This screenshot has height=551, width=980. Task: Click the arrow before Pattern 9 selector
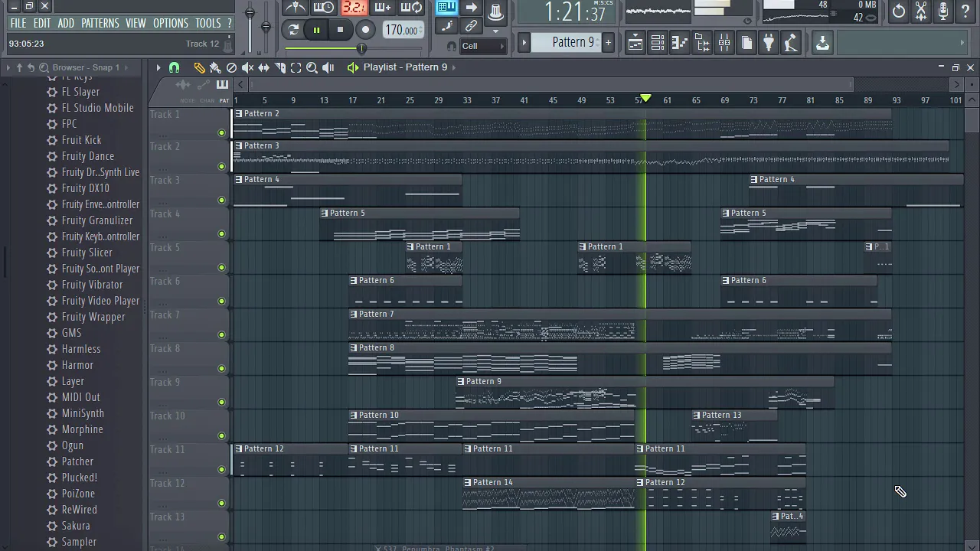pos(524,42)
